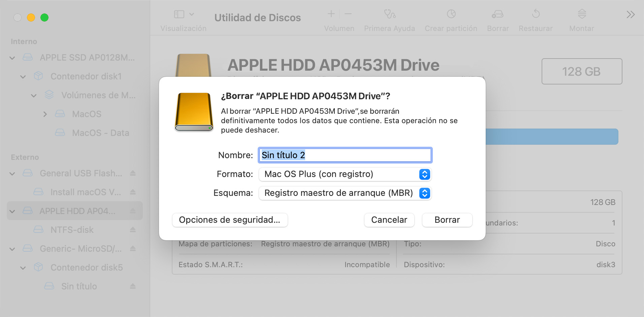Viewport: 644px width, 317px height.
Task: Collapse the General USB Flash disk
Action: click(12, 174)
